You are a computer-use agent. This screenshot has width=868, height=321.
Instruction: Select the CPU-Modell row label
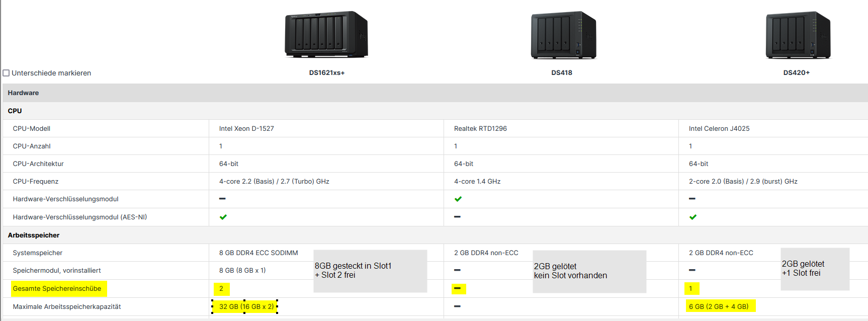pos(32,129)
